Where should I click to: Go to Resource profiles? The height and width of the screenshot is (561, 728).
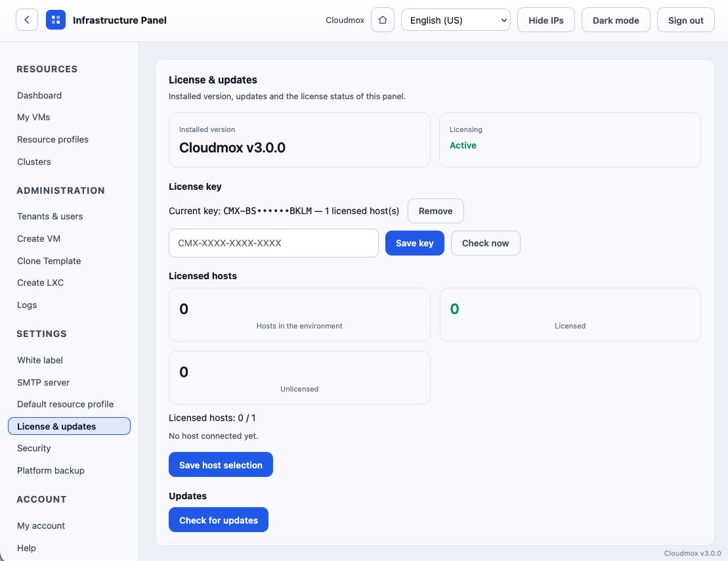[53, 139]
